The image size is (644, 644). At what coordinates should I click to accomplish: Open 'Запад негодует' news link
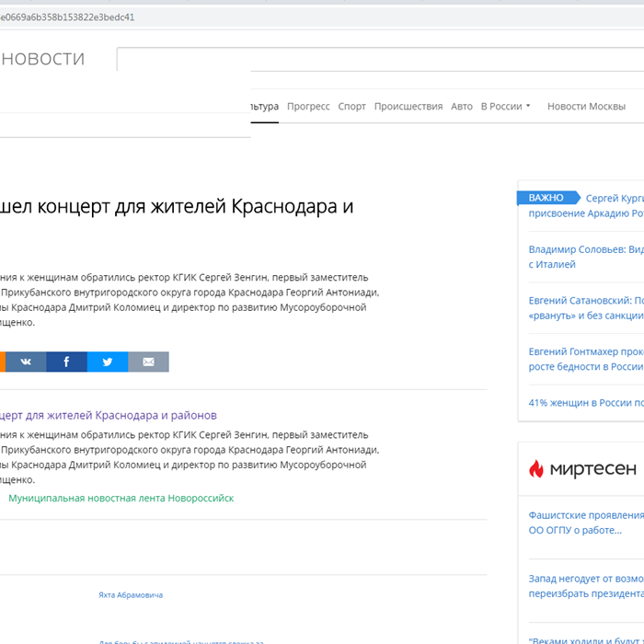[586, 586]
